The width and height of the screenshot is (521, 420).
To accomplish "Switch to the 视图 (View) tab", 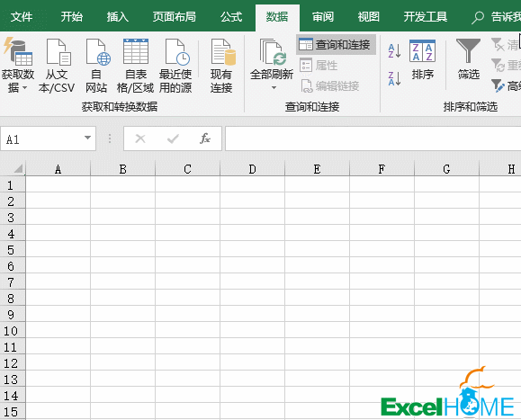I will pos(369,16).
